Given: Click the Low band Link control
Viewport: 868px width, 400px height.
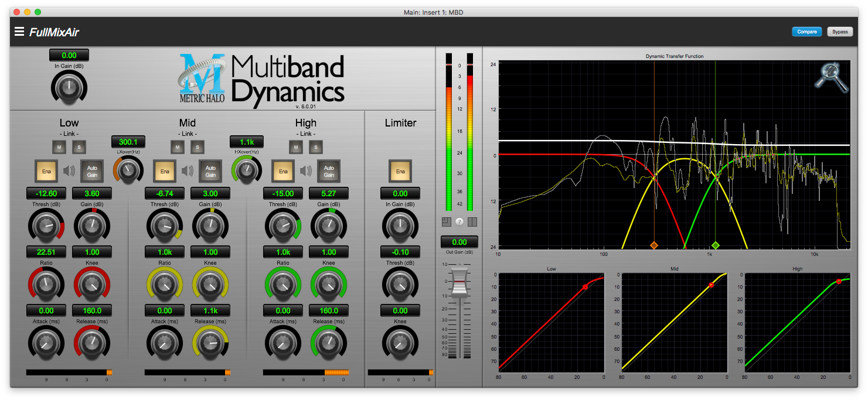Looking at the screenshot, I should point(69,134).
